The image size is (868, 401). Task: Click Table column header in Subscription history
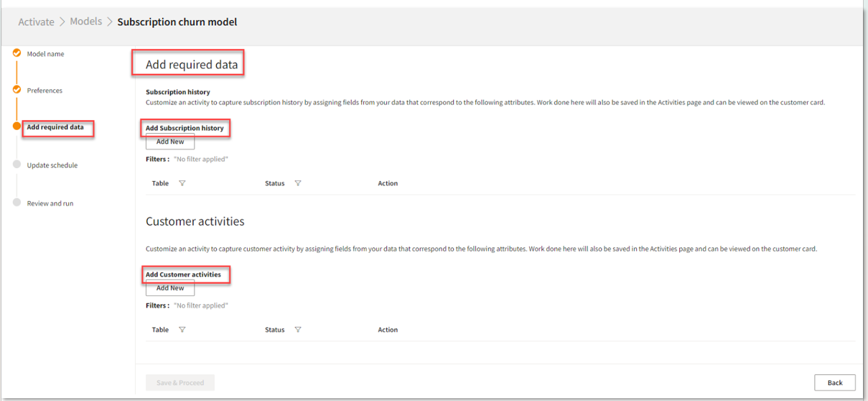pos(160,183)
